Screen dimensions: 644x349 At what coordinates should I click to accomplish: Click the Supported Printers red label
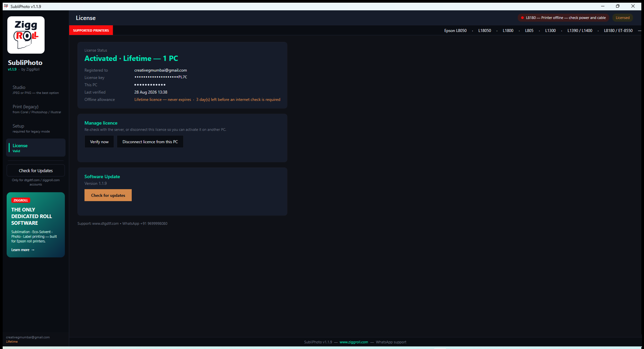91,30
